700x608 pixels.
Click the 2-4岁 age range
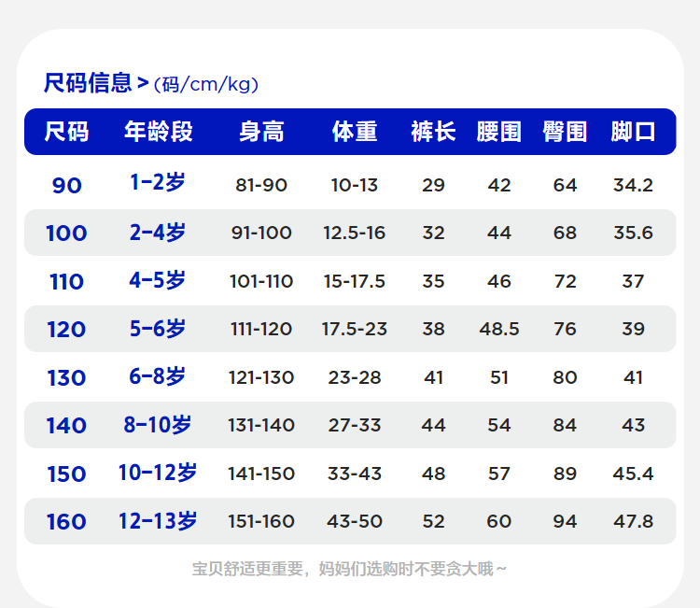(158, 233)
